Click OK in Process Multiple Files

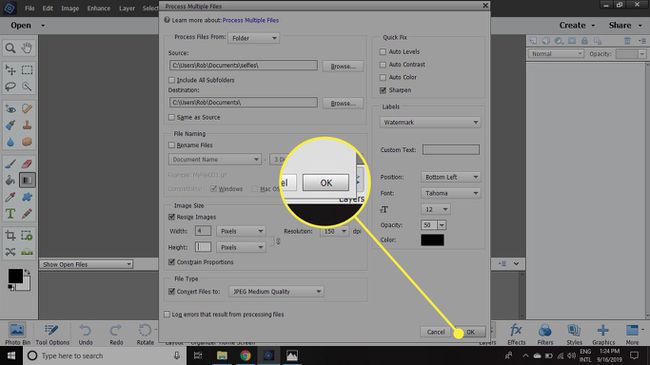(x=471, y=332)
